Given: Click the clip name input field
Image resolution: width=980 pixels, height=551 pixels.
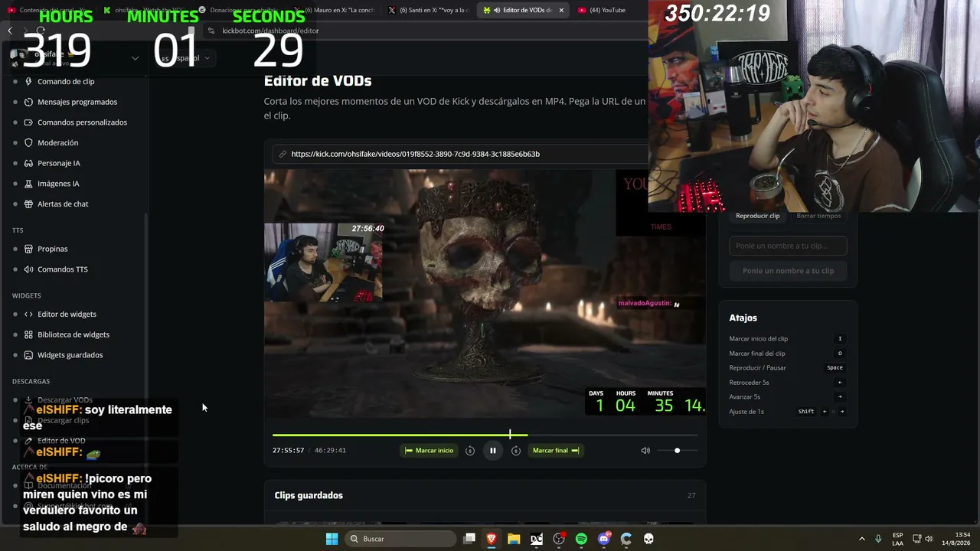Looking at the screenshot, I should pyautogui.click(x=788, y=246).
